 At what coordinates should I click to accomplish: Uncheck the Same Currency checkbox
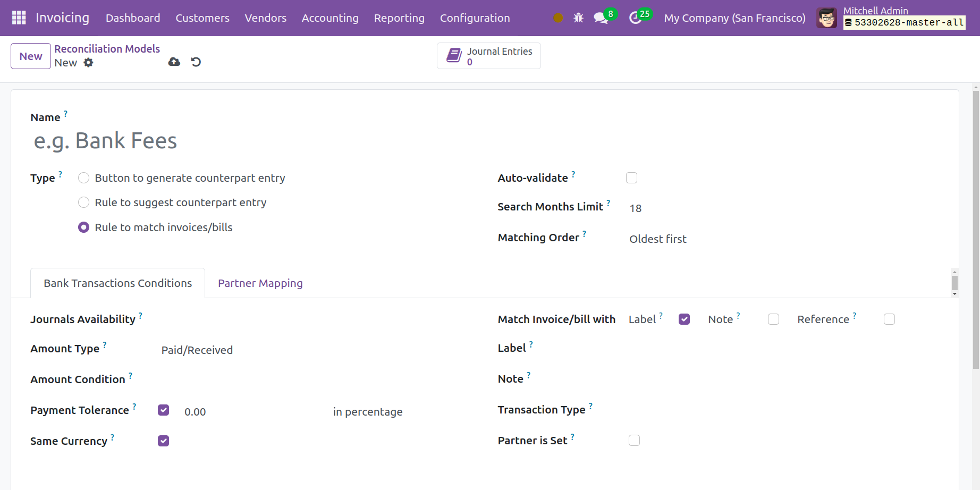coord(163,441)
